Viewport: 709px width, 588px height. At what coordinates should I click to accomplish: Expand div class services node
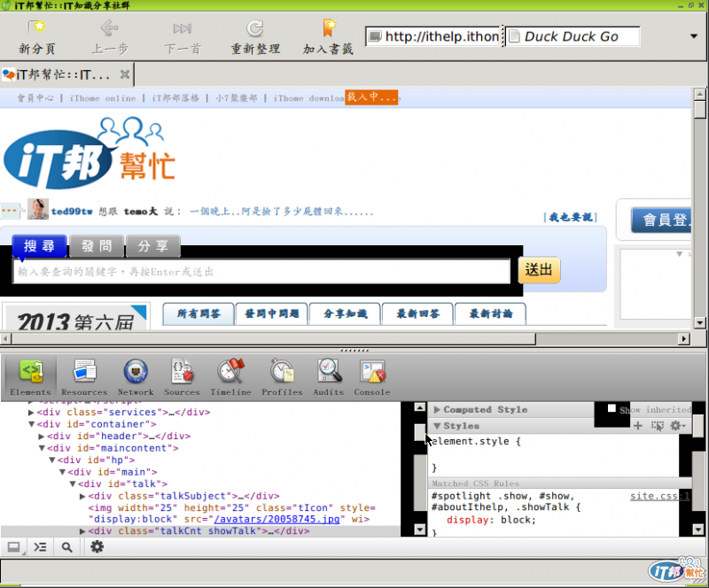coord(31,412)
